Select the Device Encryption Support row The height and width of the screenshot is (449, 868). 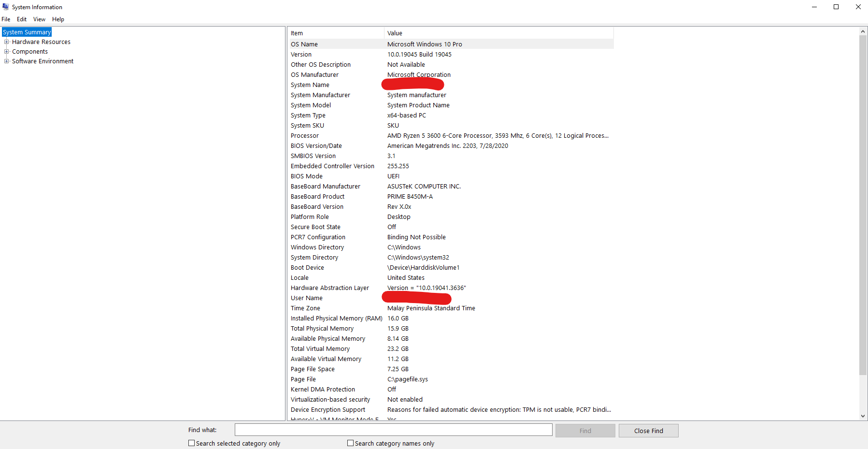coord(451,409)
